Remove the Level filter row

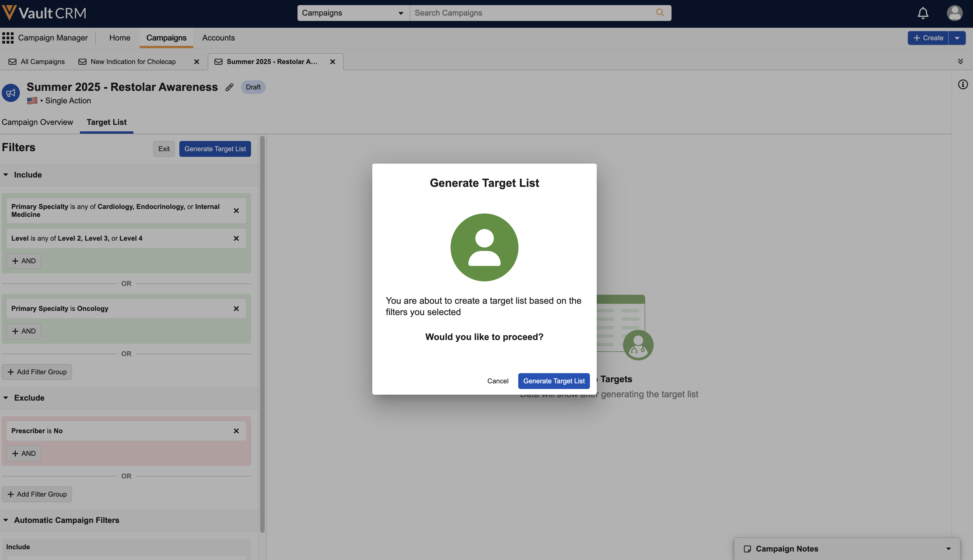click(x=236, y=238)
